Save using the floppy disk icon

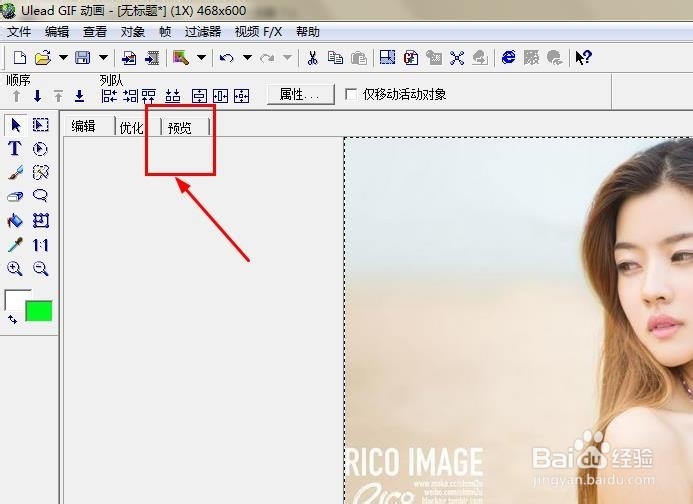83,58
